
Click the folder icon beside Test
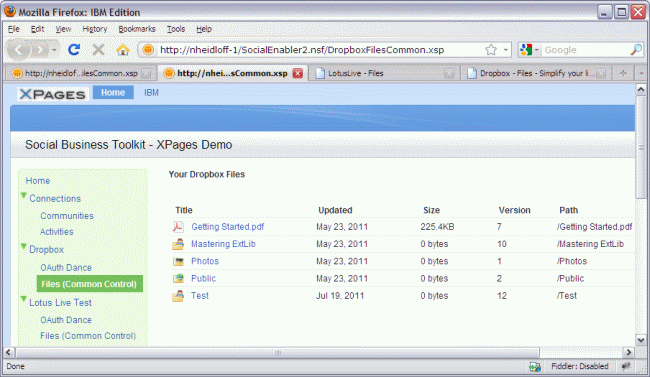pos(178,296)
